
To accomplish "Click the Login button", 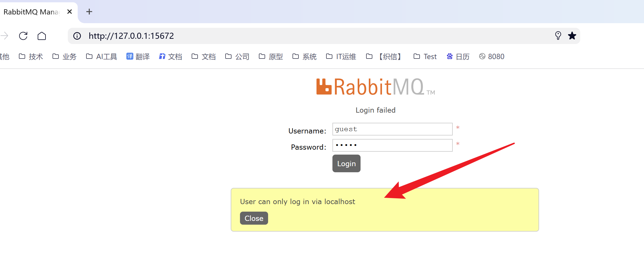I will [x=346, y=164].
